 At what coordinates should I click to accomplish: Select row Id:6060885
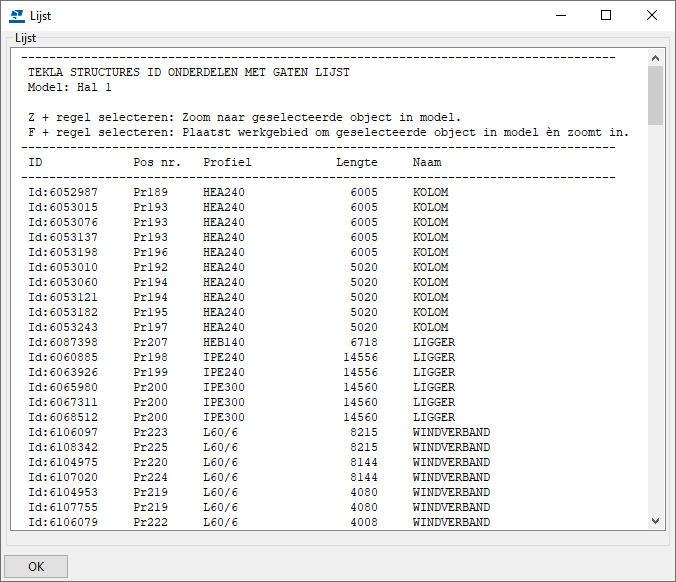pyautogui.click(x=242, y=357)
